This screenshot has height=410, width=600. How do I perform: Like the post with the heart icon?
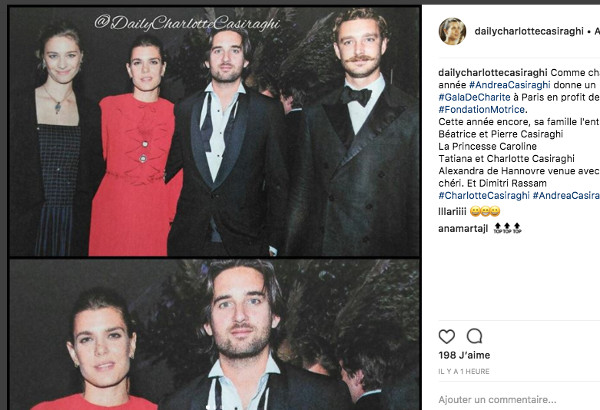[x=447, y=336]
